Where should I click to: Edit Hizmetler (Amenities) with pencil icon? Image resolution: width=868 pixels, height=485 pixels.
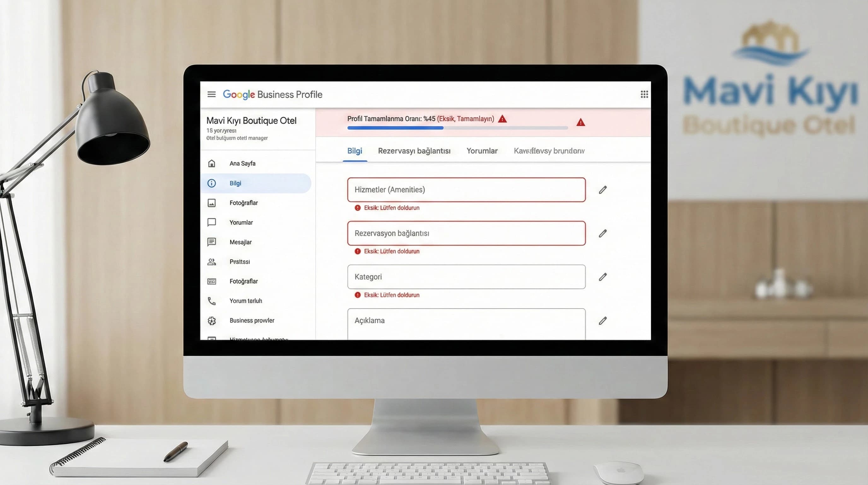602,190
